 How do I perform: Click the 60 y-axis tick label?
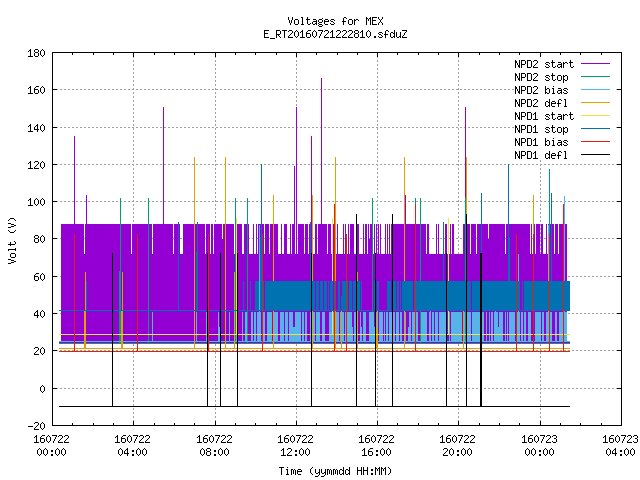[39, 277]
